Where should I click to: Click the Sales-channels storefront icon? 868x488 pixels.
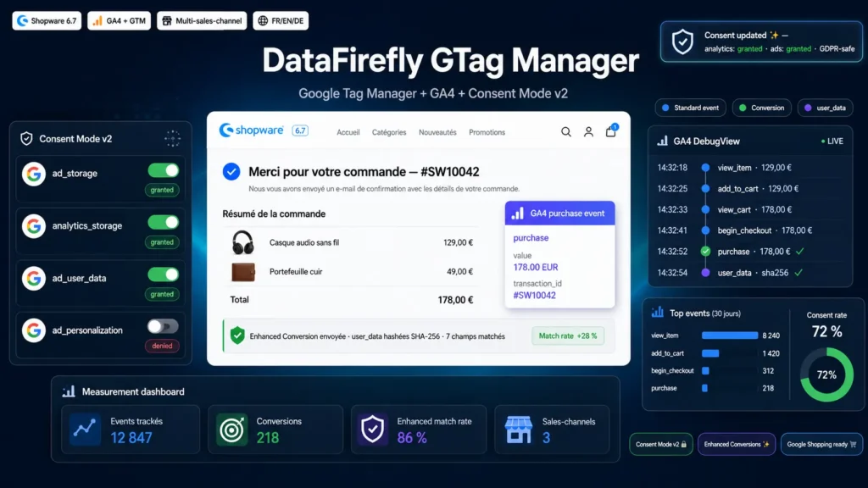(519, 430)
